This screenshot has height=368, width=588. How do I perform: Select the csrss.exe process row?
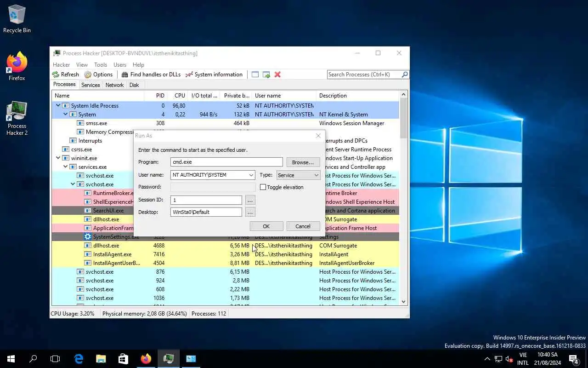[225, 149]
